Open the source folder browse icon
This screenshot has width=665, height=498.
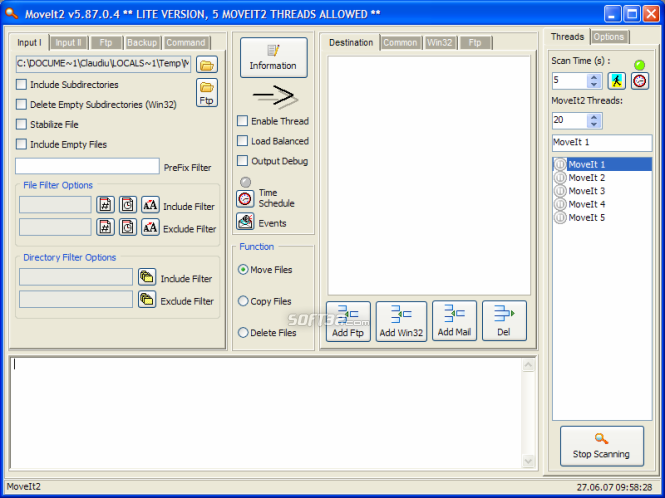[x=207, y=65]
